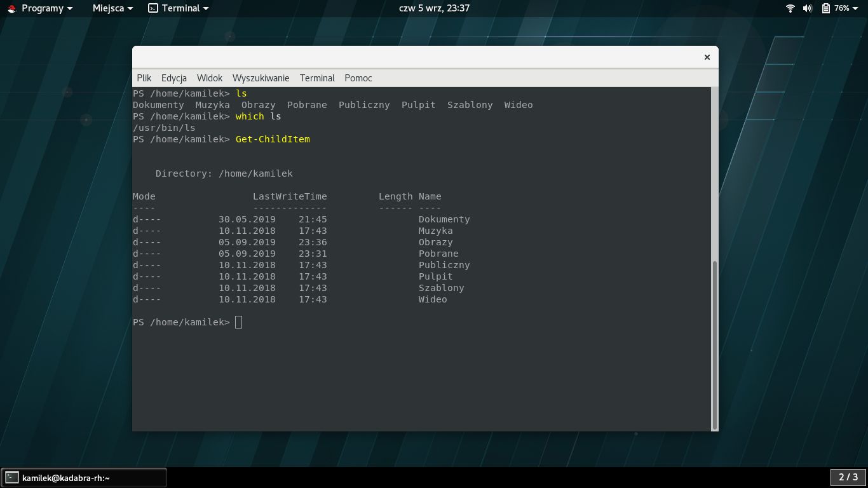This screenshot has width=868, height=488.
Task: Select the kamilek@kadabra-rh taskbar window button
Action: (x=84, y=478)
